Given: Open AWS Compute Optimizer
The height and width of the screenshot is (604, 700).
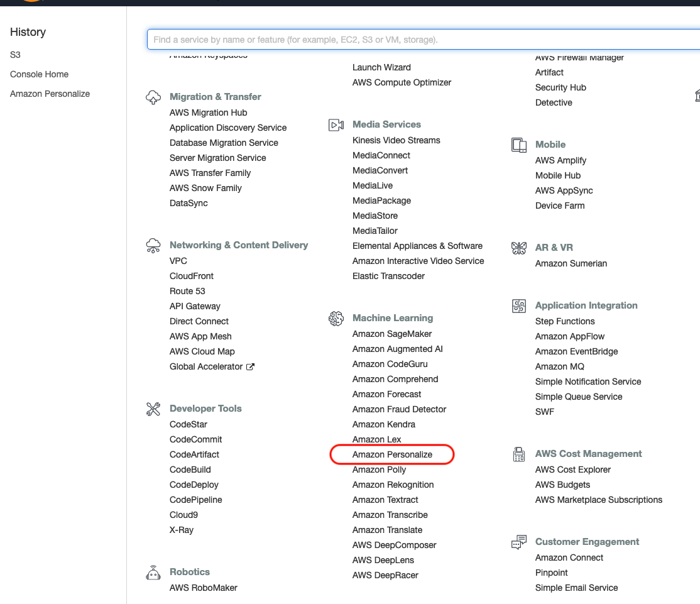Looking at the screenshot, I should click(402, 82).
